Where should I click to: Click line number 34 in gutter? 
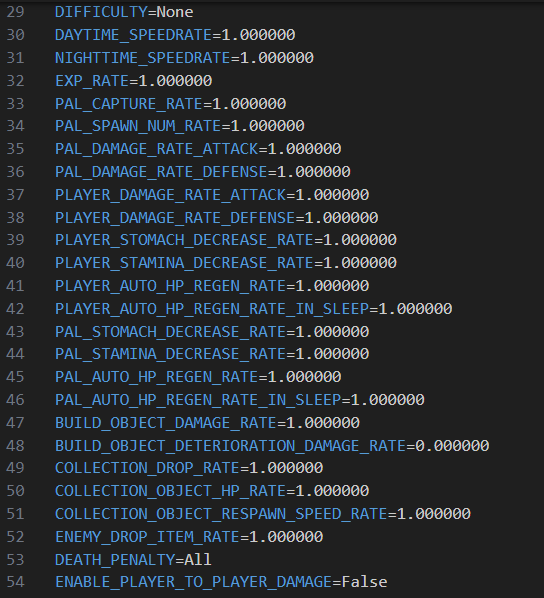click(x=15, y=125)
